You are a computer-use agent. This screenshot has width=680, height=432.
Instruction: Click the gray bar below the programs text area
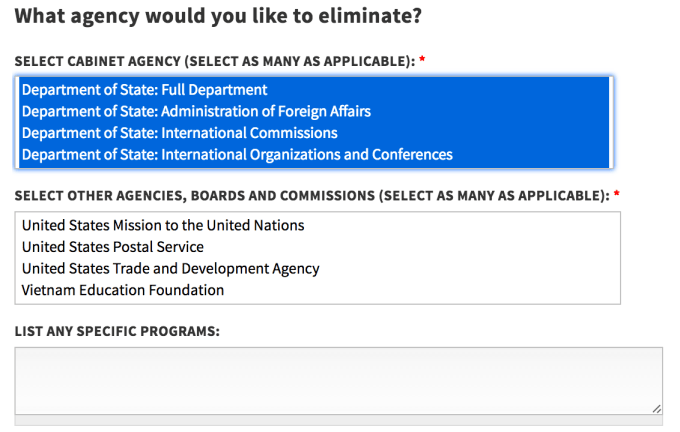click(x=338, y=421)
